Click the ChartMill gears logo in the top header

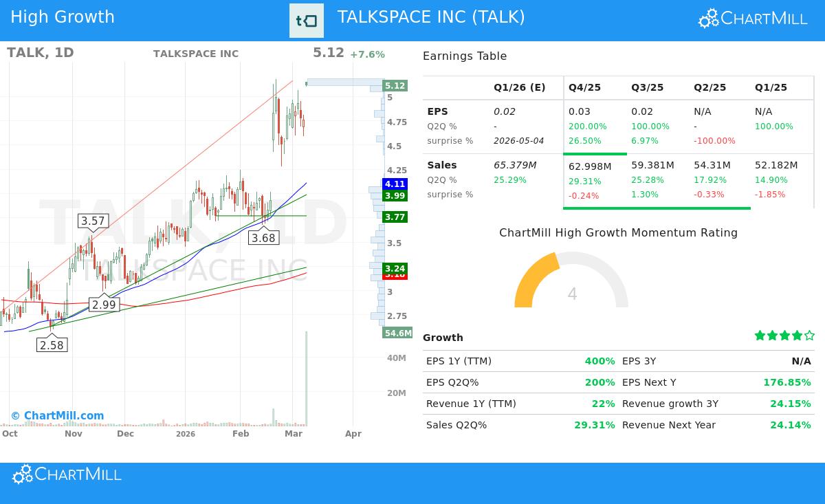(x=707, y=18)
